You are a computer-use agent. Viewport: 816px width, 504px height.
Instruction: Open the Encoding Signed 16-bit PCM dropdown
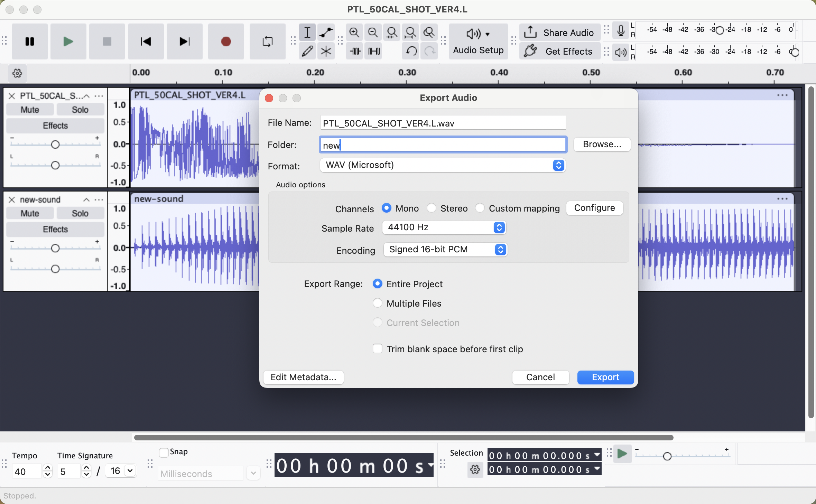[445, 250]
